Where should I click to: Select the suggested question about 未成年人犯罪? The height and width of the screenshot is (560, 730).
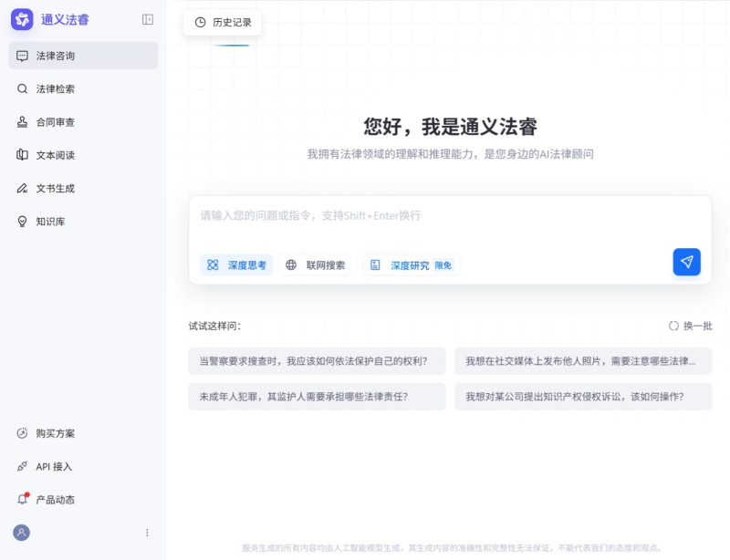coord(316,396)
